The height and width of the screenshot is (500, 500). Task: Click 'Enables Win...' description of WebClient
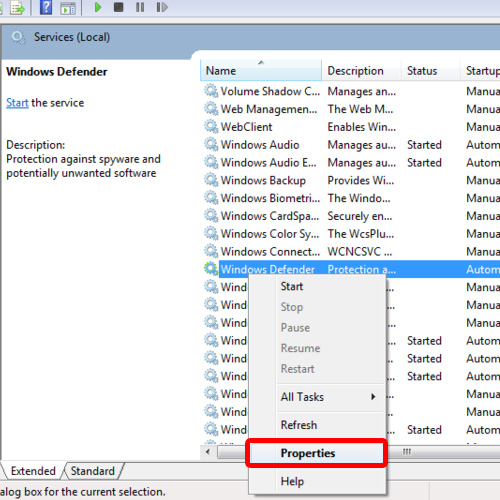(x=362, y=127)
